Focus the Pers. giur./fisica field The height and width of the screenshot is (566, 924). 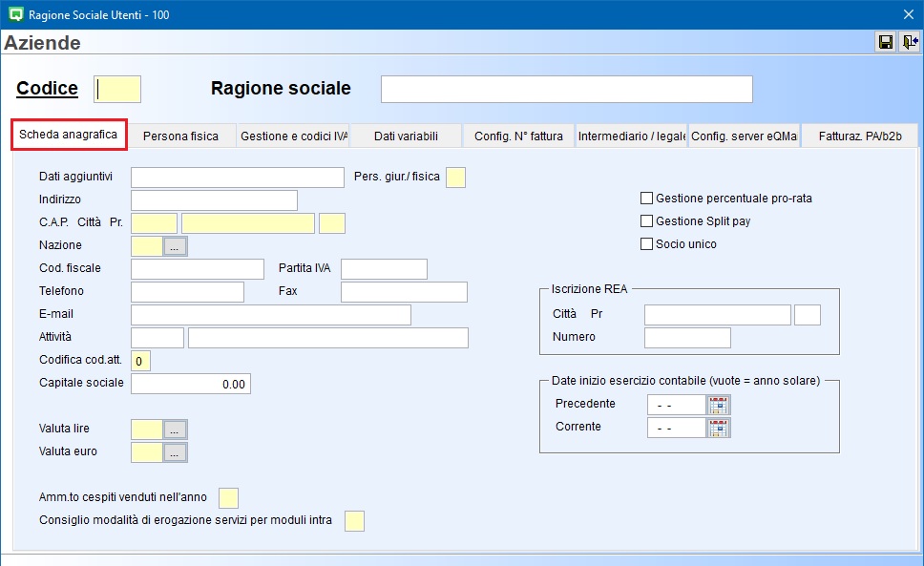pyautogui.click(x=455, y=178)
